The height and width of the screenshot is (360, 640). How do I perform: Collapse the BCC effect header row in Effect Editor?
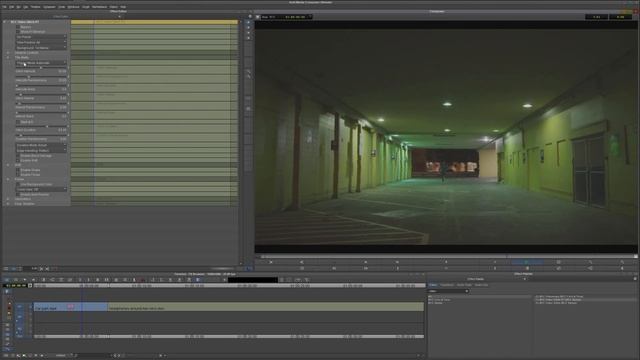tap(5, 22)
